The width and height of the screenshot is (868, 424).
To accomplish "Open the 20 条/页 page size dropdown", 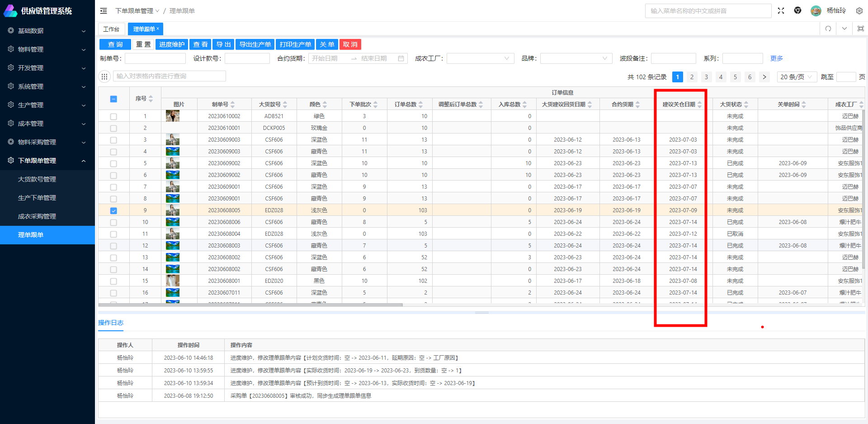I will 796,77.
